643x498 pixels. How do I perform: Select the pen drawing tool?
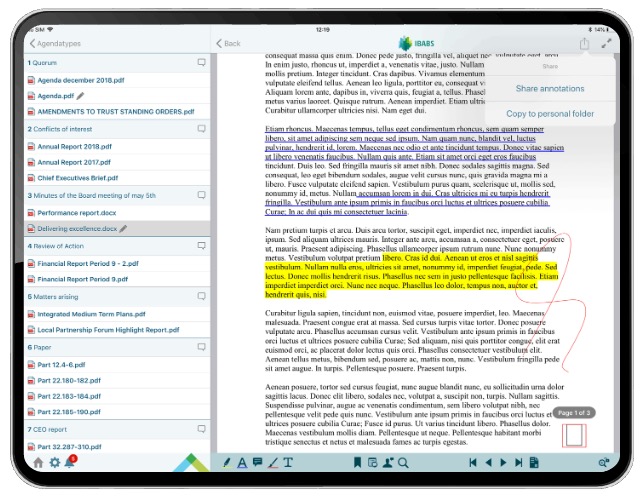point(227,462)
